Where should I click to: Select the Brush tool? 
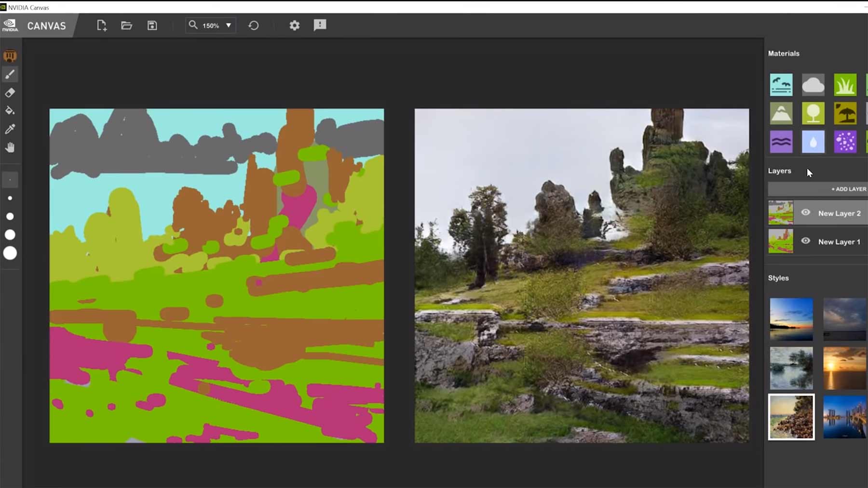10,74
